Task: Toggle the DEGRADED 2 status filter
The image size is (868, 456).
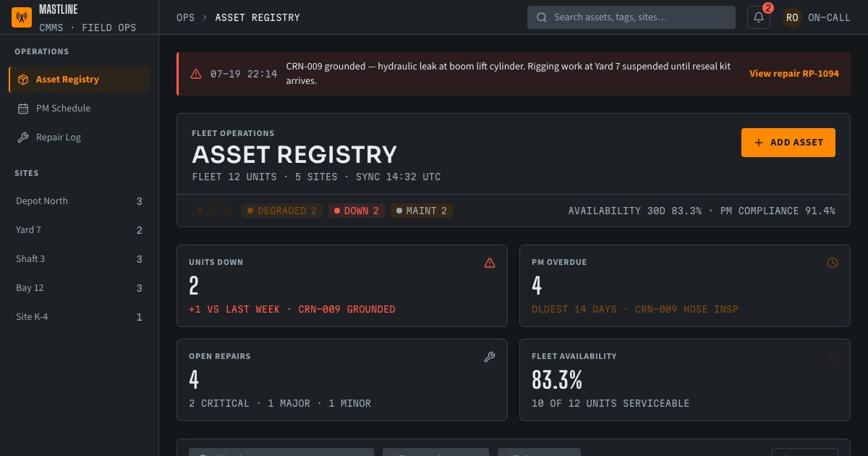Action: 282,211
